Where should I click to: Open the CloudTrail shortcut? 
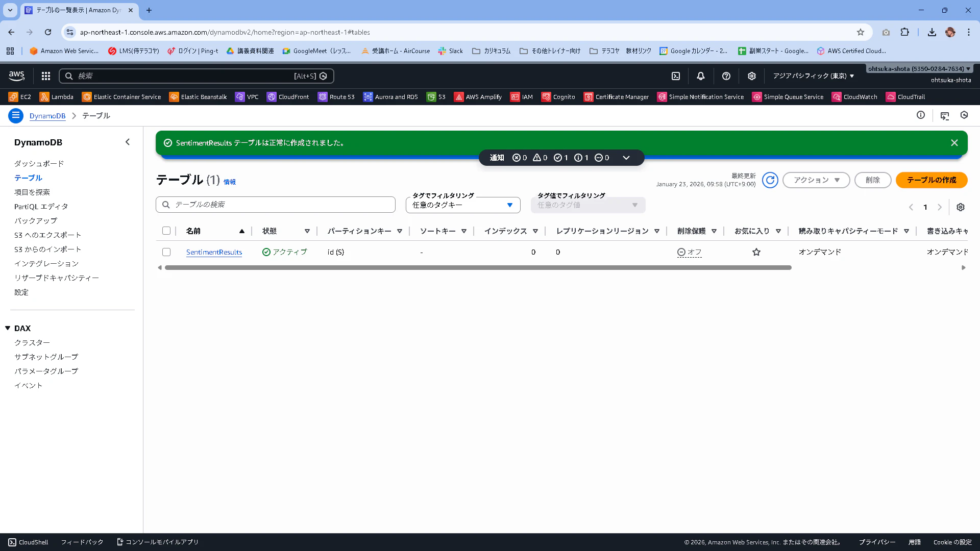coord(905,97)
